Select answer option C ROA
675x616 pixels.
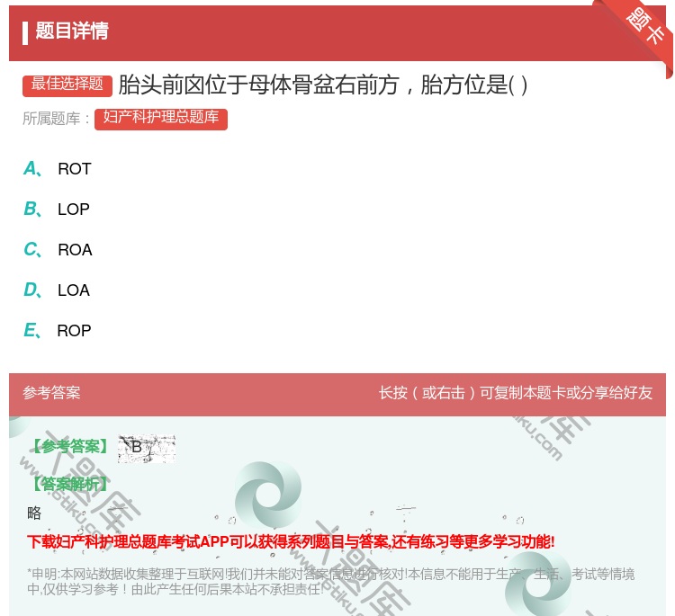coord(58,249)
